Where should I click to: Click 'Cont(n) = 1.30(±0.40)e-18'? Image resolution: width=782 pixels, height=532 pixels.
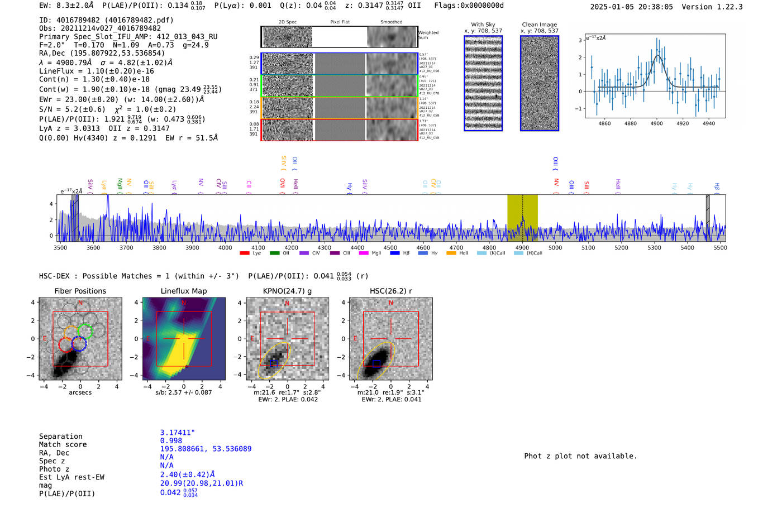point(94,79)
